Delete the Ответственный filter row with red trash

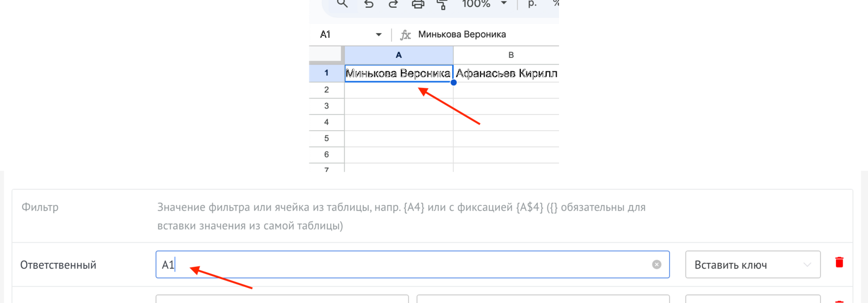click(839, 262)
